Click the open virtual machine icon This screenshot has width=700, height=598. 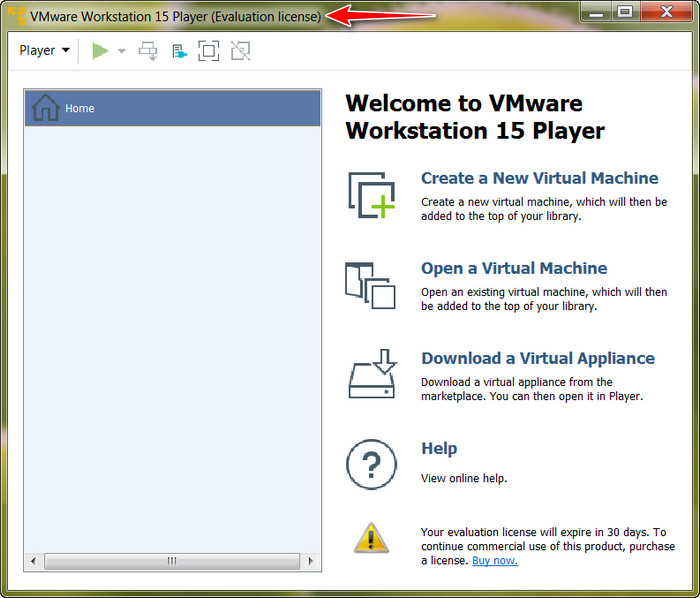coord(370,286)
